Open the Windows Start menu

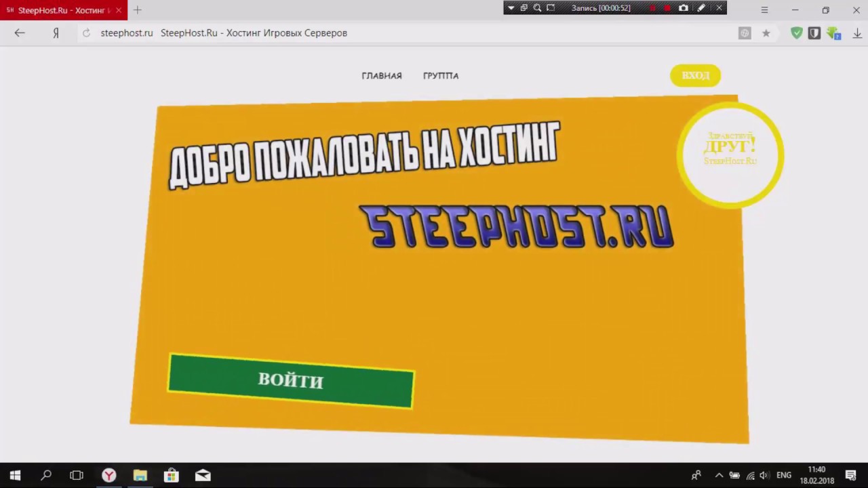pos(15,475)
